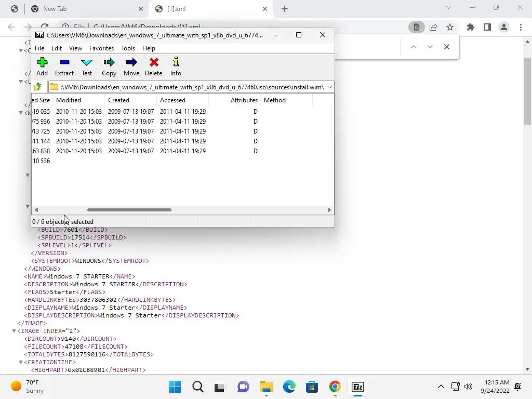Select the row with size 10 536

point(182,161)
